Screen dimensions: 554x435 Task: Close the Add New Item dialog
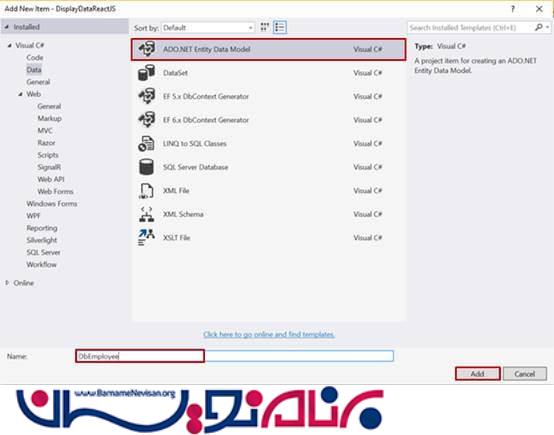[539, 9]
